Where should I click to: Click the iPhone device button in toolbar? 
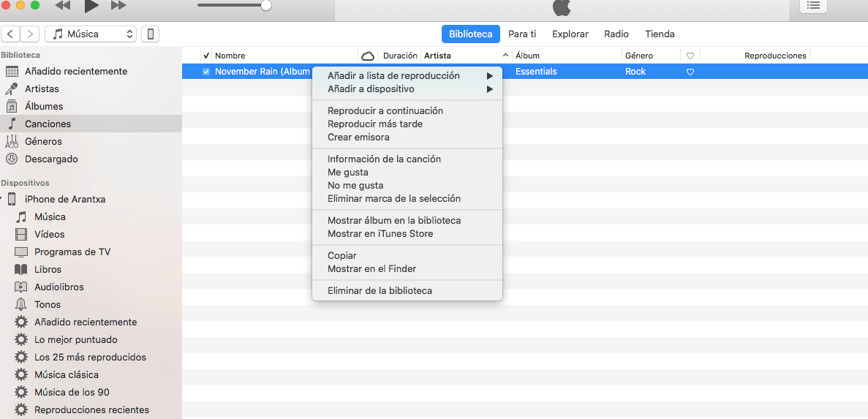point(150,34)
